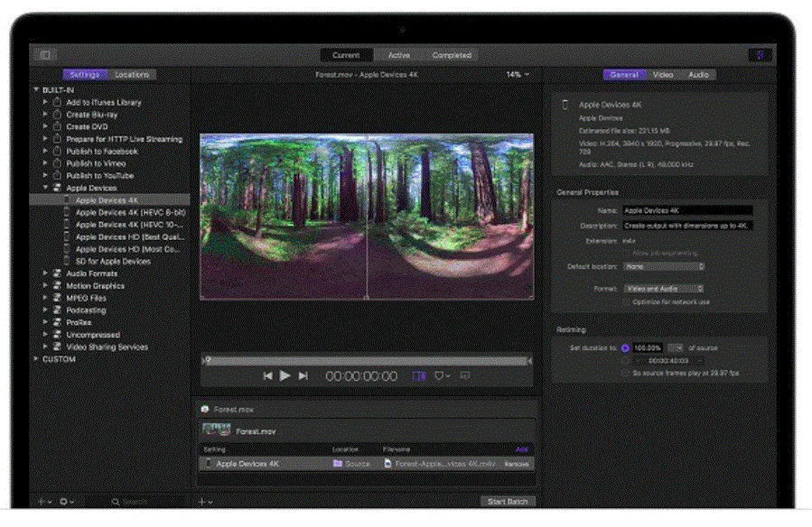Viewport: 812px width, 527px height.
Task: Click the Forest.mov job thumbnail
Action: 217,430
